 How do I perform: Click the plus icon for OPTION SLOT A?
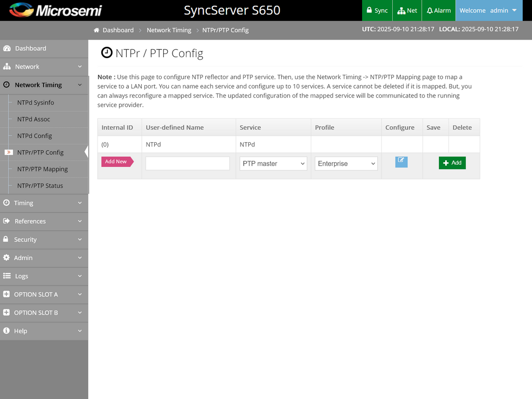click(x=6, y=294)
